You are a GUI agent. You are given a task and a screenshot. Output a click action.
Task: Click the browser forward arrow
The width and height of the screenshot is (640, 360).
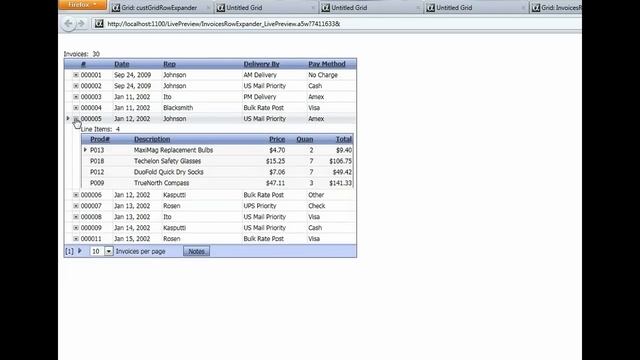(x=81, y=24)
